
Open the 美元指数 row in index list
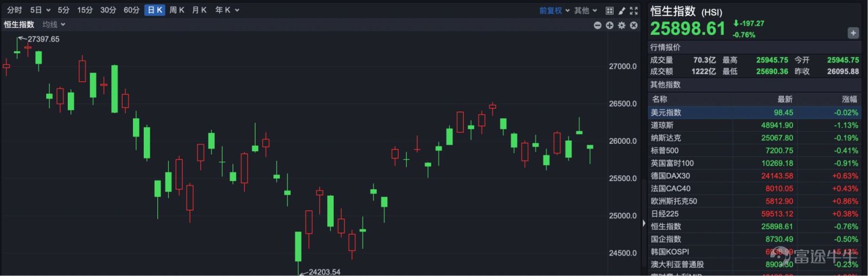pos(755,112)
